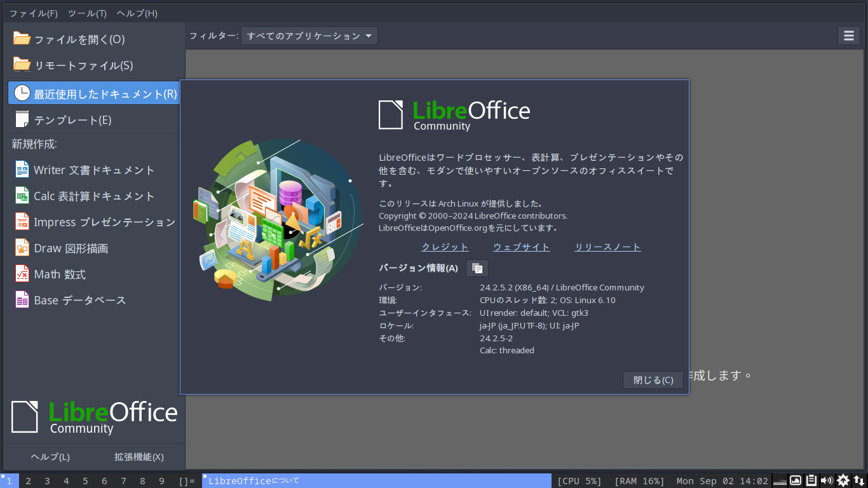The width and height of the screenshot is (868, 488).
Task: Create a new Impress プレゼンテーション
Action: click(x=95, y=222)
